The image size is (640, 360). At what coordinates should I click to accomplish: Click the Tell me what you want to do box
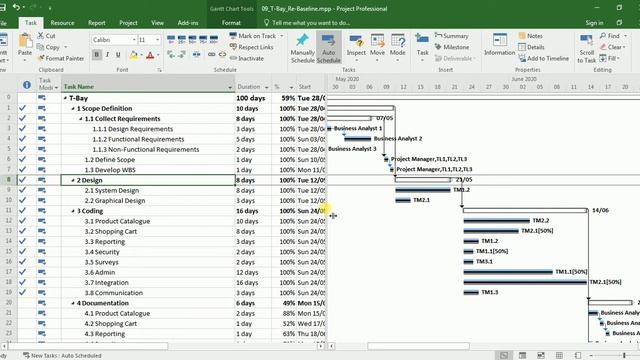(x=307, y=23)
